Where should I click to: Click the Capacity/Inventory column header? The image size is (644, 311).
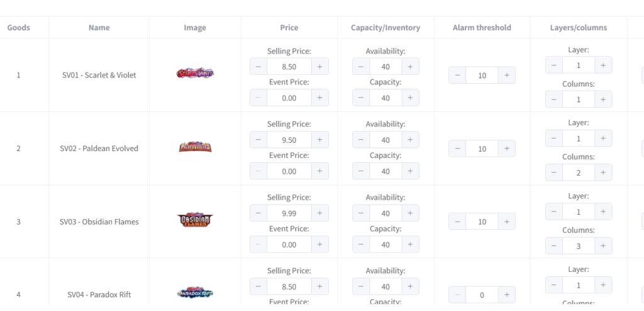(386, 28)
